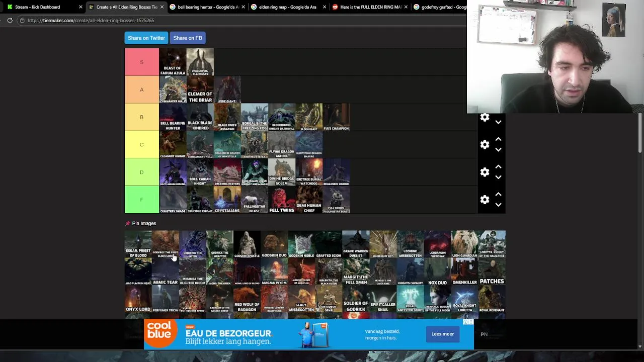Select Fell Twins in F tier
Screen dimensions: 644x362
click(282, 200)
